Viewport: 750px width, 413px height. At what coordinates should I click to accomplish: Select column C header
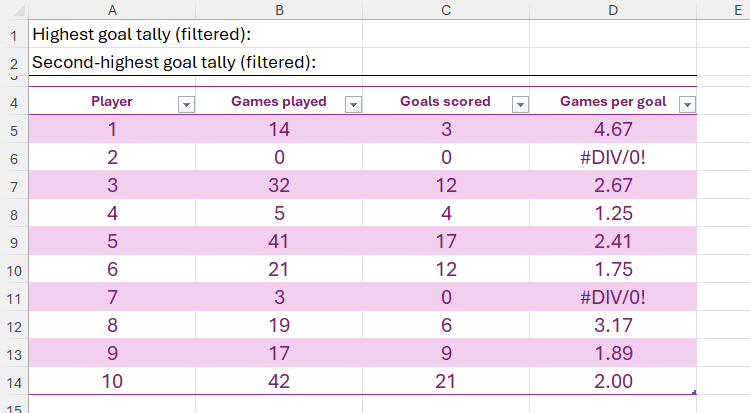[x=445, y=9]
